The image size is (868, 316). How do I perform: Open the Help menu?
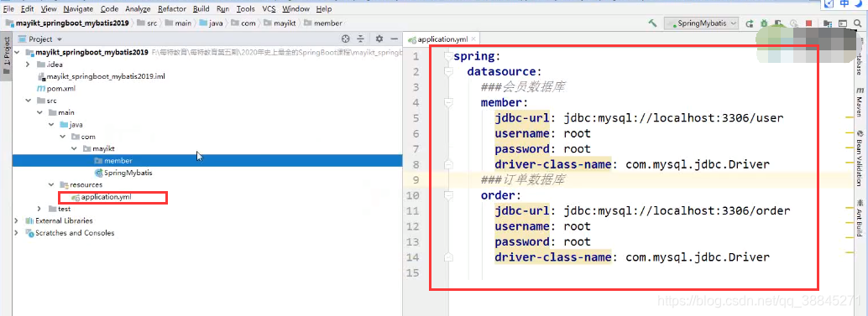[x=324, y=9]
